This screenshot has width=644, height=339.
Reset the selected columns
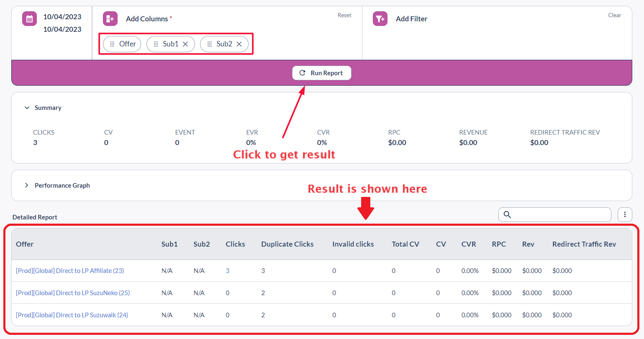(x=344, y=15)
